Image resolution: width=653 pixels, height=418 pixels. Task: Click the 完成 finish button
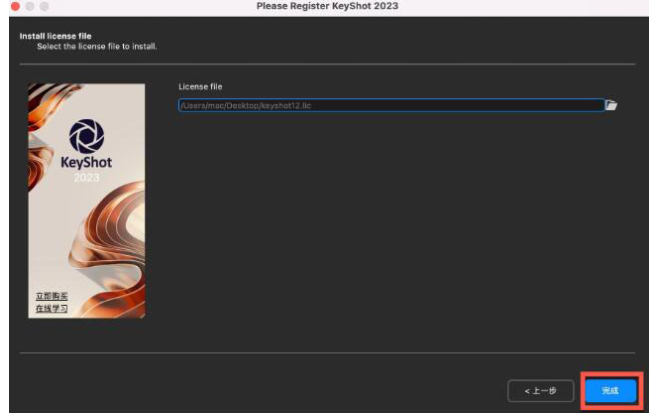point(611,391)
